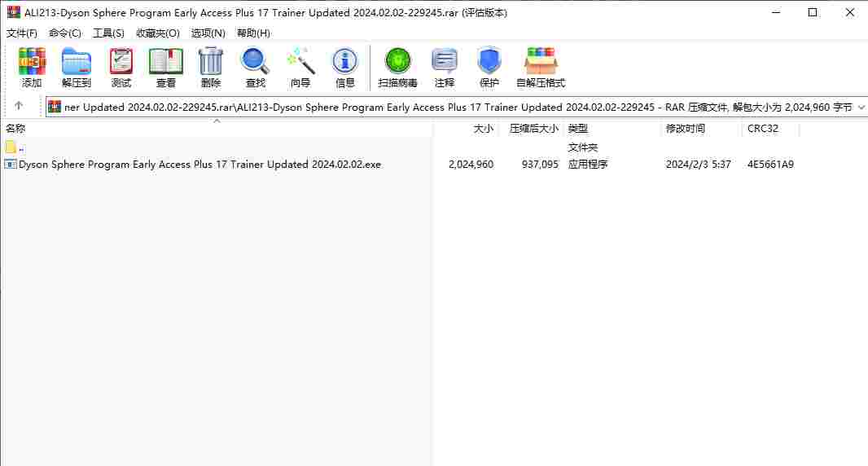Click the 文件夹 type cell
This screenshot has height=466, width=868.
(583, 147)
